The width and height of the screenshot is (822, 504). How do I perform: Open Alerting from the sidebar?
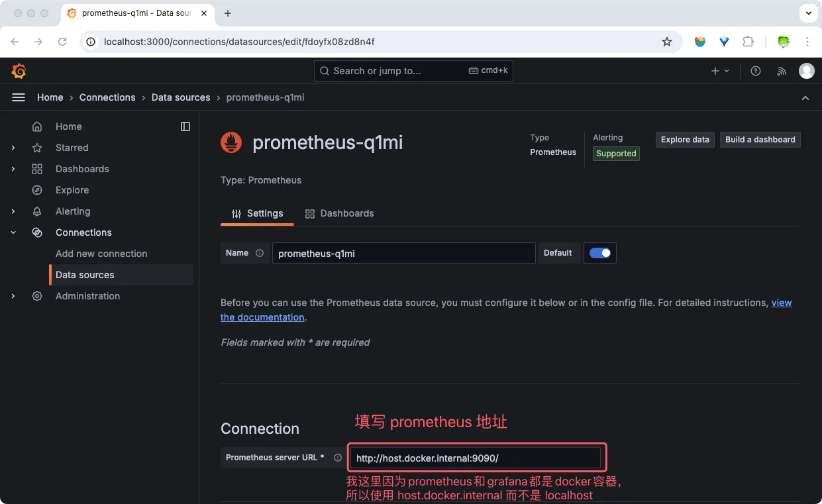[73, 211]
